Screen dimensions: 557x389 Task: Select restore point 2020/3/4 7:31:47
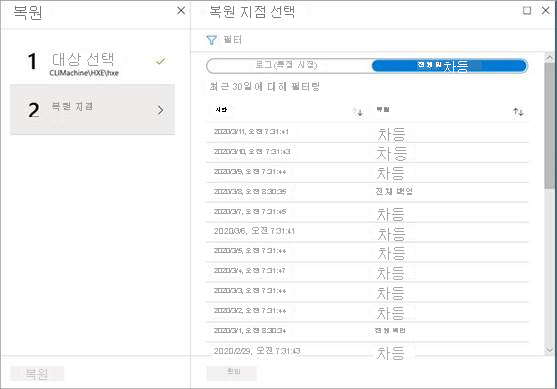tap(367, 272)
